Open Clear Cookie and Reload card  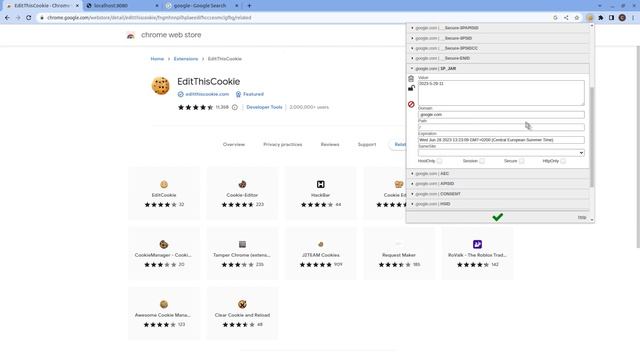(242, 313)
